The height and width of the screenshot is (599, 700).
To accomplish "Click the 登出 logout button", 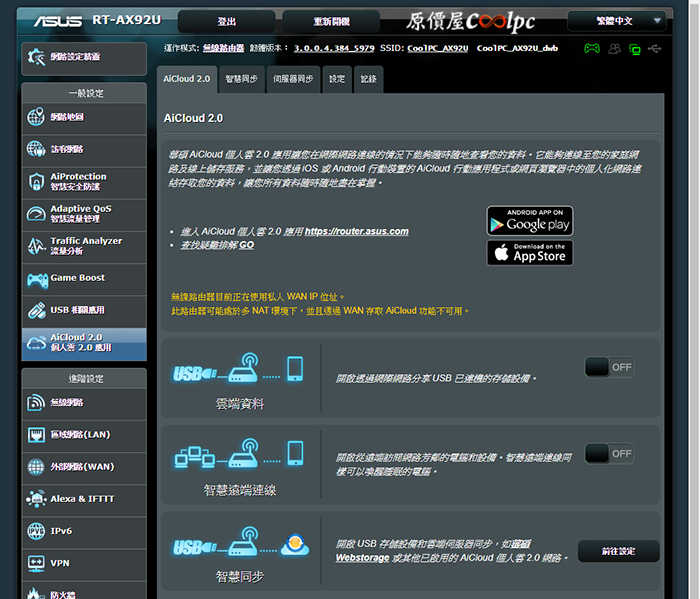I will 227,21.
